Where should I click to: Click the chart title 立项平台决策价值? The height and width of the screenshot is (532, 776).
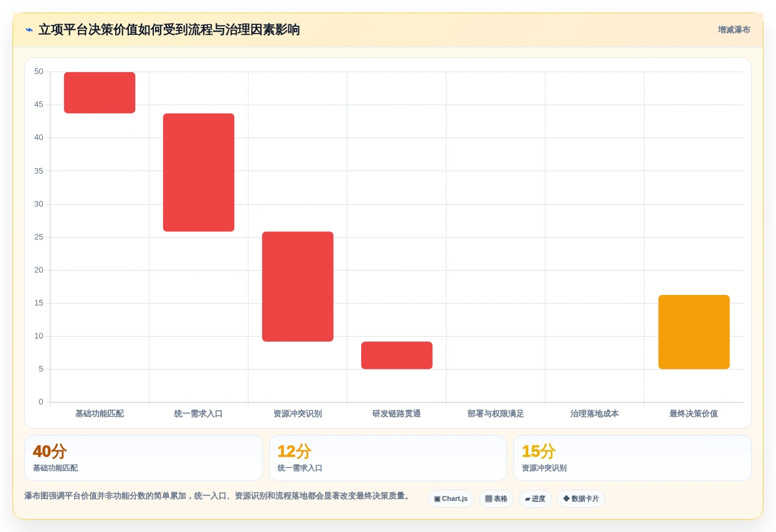[x=169, y=30]
